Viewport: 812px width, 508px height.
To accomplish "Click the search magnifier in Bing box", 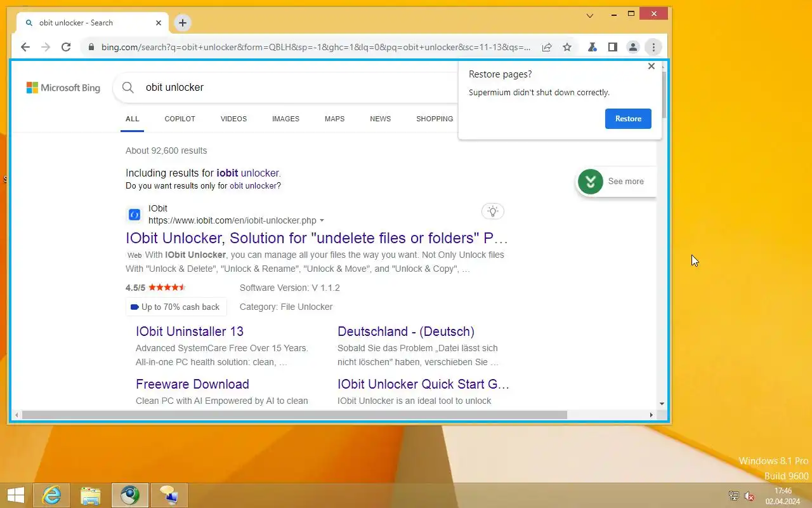I will click(128, 88).
